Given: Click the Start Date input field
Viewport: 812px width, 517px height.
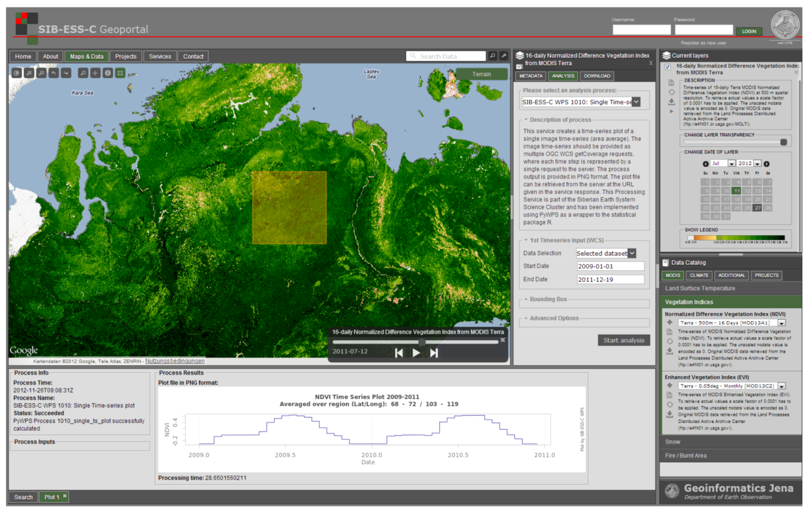Looking at the screenshot, I should pyautogui.click(x=610, y=266).
